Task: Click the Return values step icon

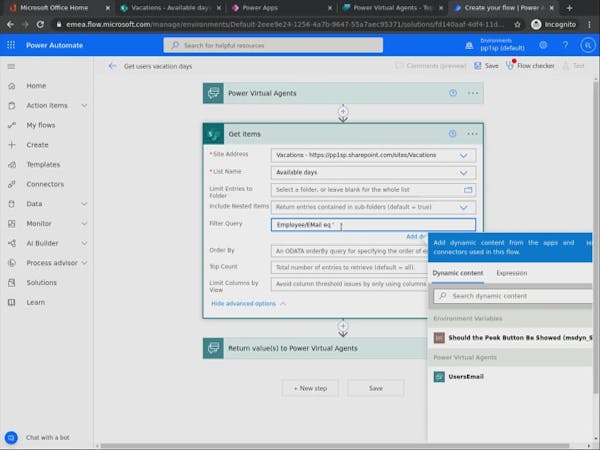Action: 213,348
